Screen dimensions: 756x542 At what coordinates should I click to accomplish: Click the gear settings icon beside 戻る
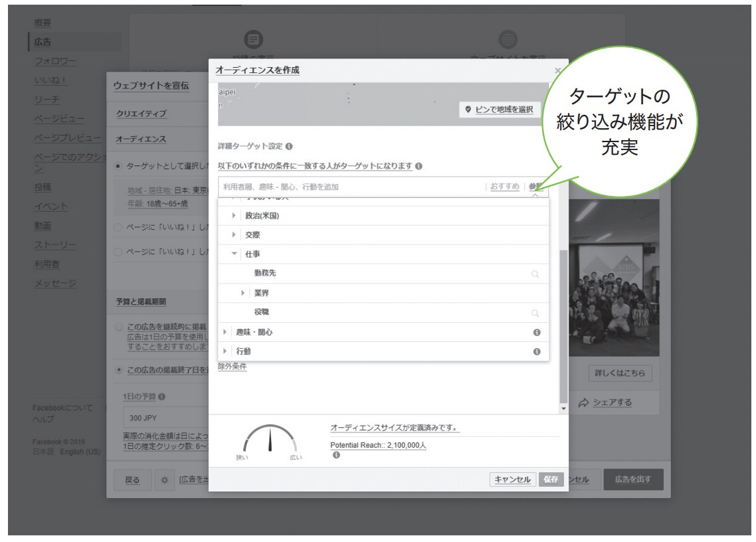164,480
